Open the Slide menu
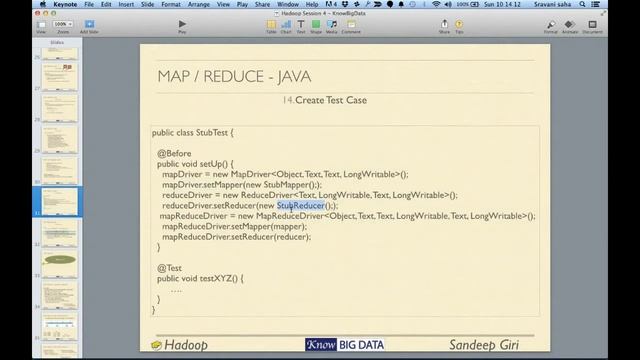The image size is (640, 360). click(x=147, y=4)
